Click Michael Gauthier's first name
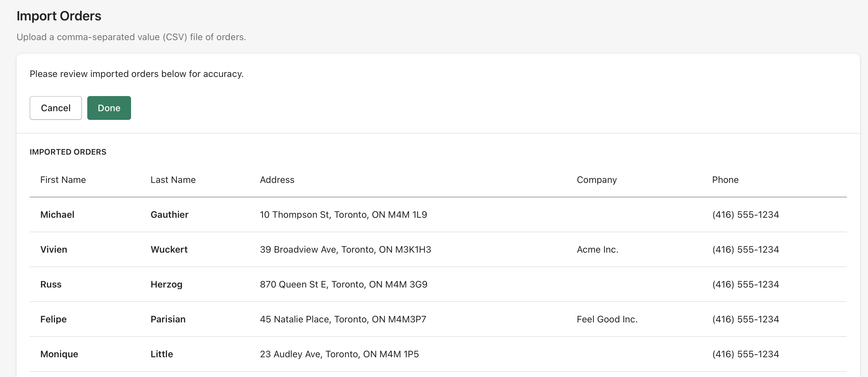Image resolution: width=868 pixels, height=377 pixels. coord(57,214)
